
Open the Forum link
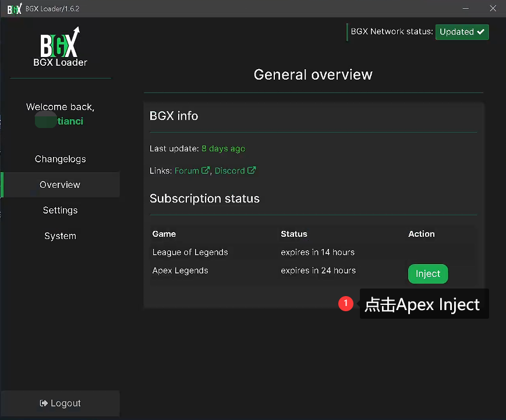187,170
